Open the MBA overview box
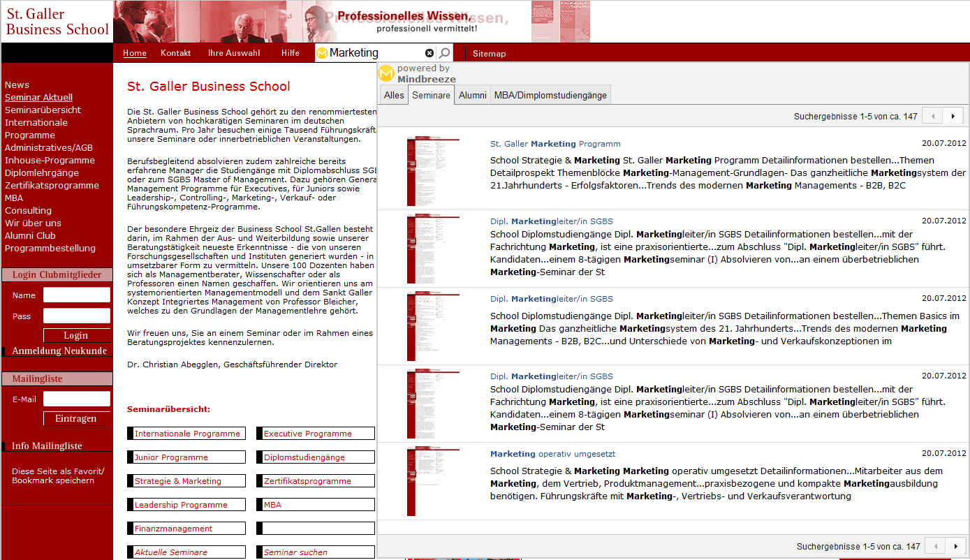This screenshot has height=560, width=970. coord(316,505)
